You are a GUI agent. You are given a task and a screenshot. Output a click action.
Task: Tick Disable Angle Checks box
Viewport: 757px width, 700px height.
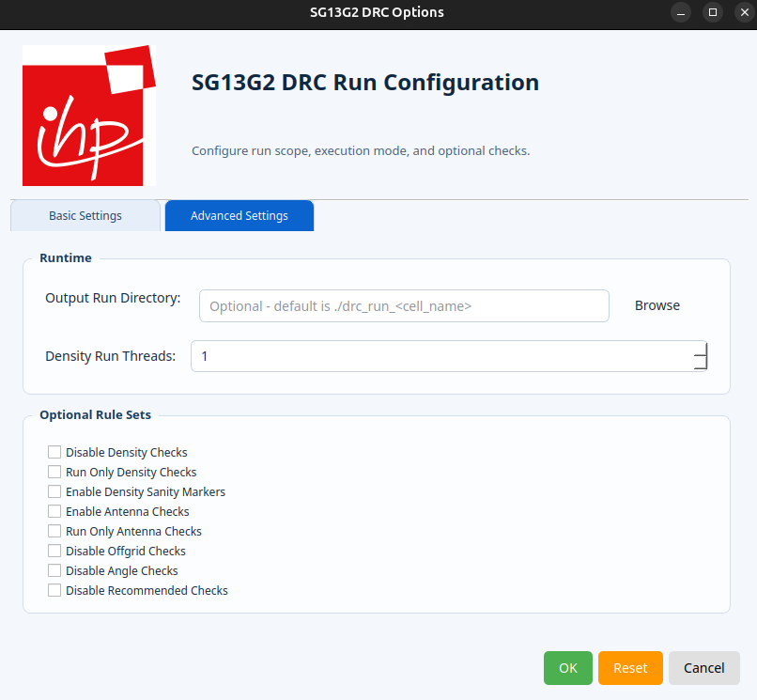coord(54,571)
